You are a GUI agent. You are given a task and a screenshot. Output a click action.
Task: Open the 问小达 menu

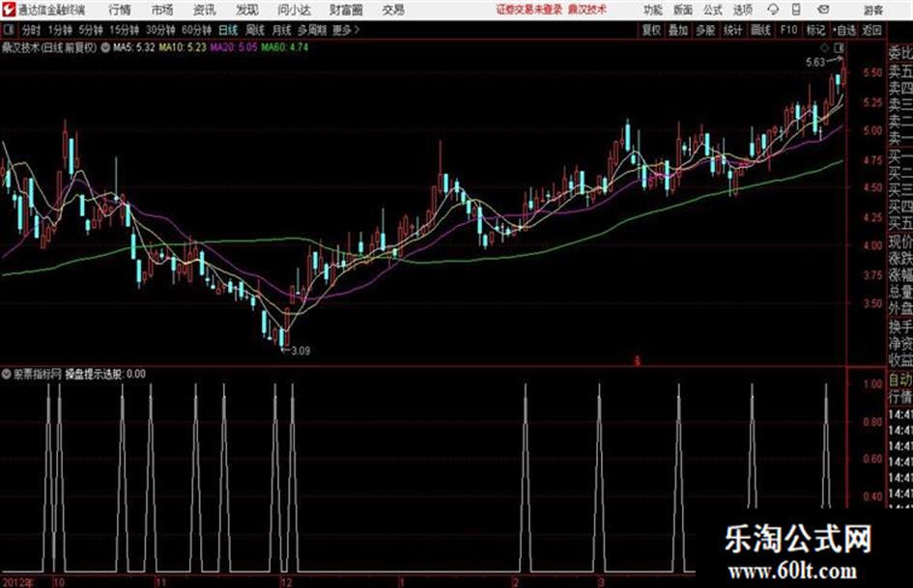click(x=294, y=10)
